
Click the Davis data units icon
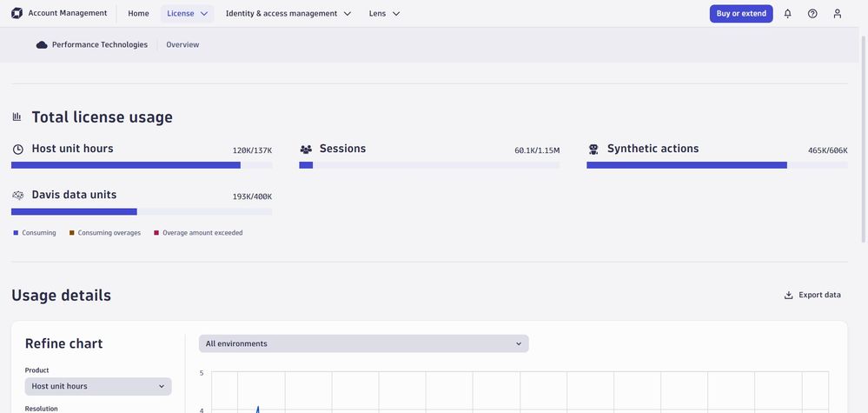tap(18, 196)
